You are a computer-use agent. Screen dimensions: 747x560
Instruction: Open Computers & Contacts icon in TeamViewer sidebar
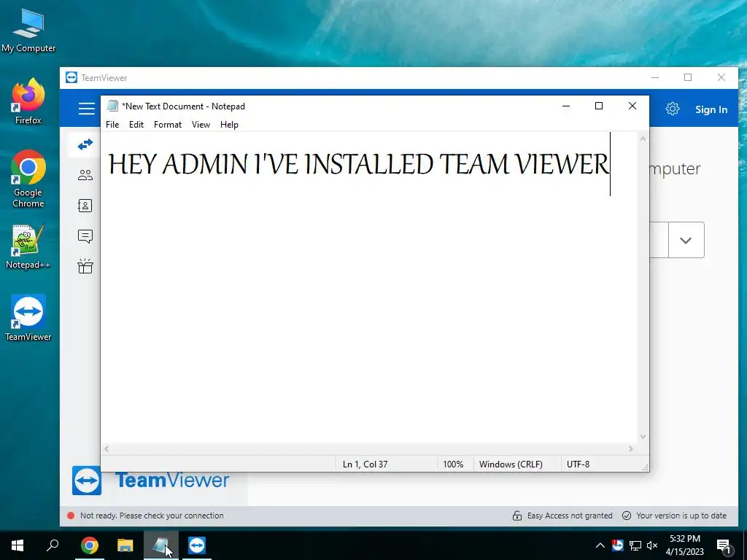pos(85,206)
